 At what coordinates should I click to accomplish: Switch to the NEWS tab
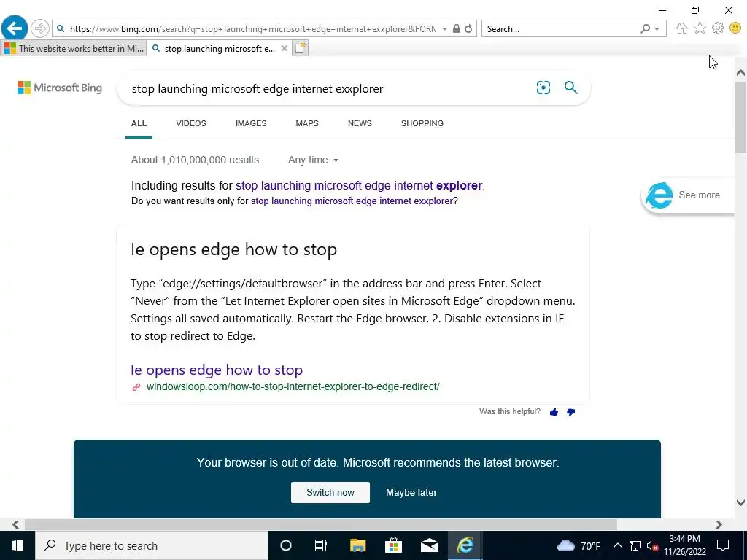[360, 123]
